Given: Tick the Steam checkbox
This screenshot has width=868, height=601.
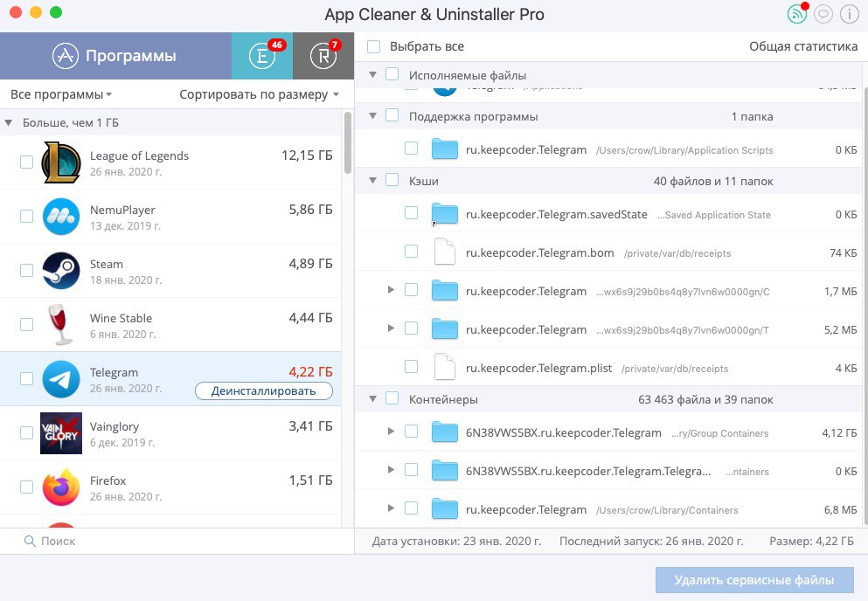Looking at the screenshot, I should coord(26,271).
